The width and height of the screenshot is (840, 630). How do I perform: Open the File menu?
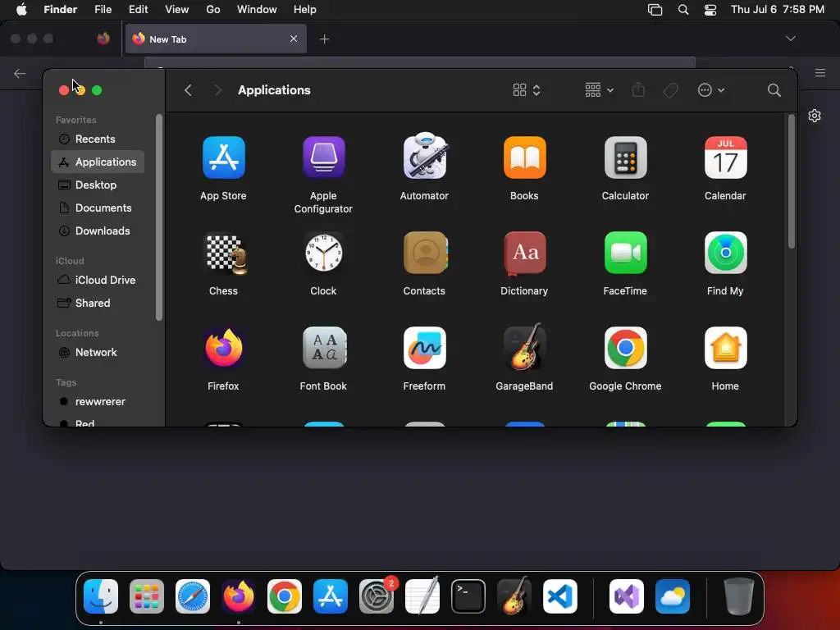pos(103,10)
